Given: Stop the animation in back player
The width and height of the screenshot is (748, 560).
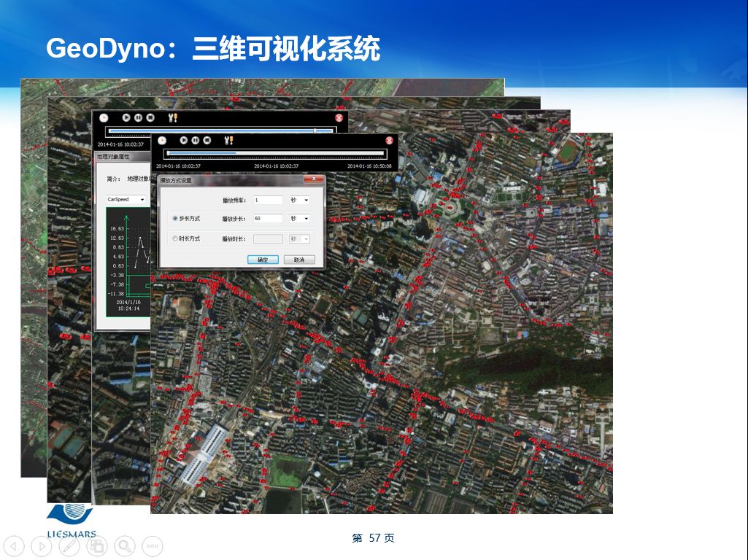Looking at the screenshot, I should (x=150, y=117).
